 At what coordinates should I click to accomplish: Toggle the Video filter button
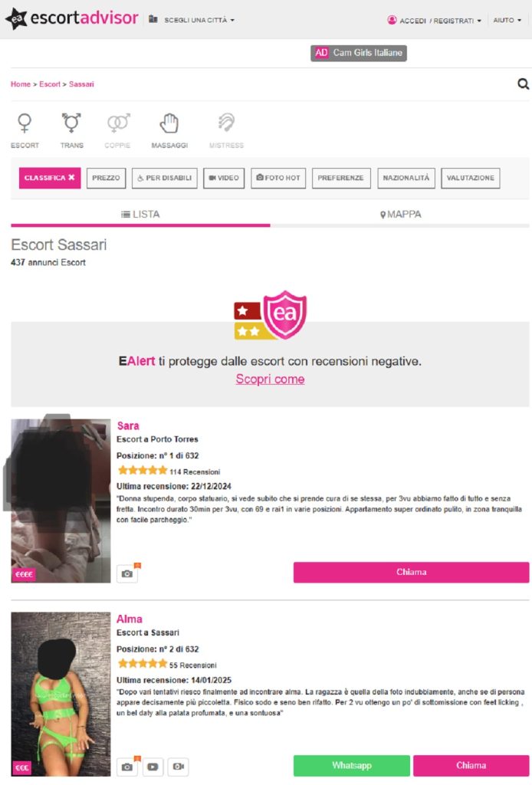tap(224, 178)
